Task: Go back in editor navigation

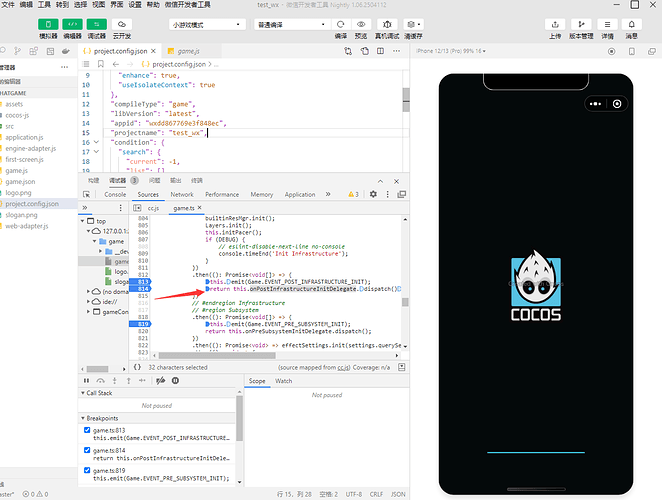Action: pyautogui.click(x=116, y=64)
